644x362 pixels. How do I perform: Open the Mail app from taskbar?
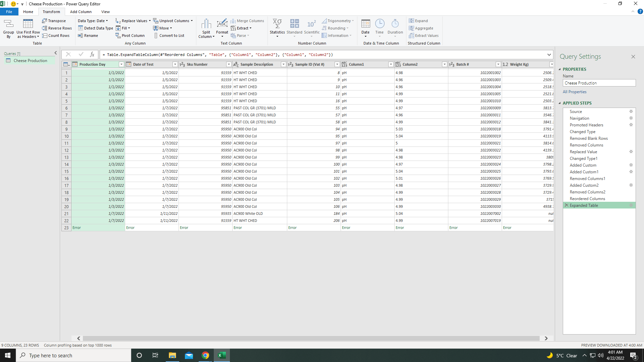189,355
